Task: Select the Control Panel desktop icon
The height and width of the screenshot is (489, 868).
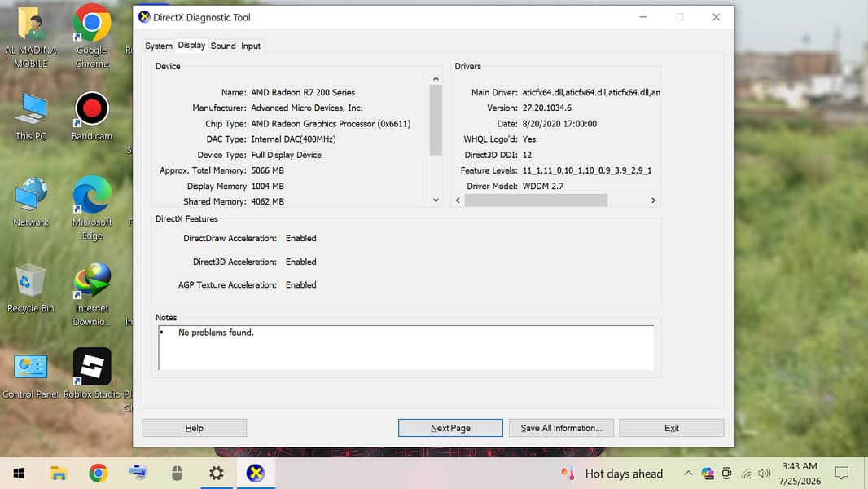Action: point(30,376)
